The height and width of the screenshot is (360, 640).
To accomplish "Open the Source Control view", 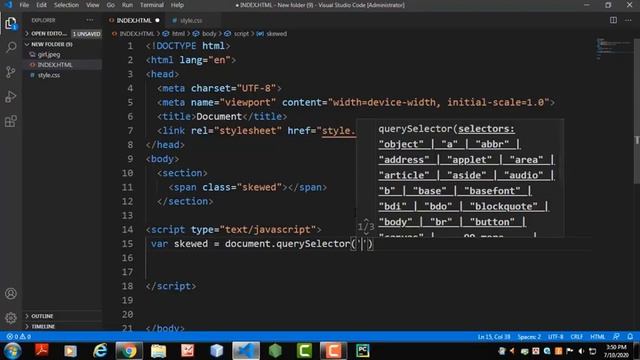I will (11, 72).
